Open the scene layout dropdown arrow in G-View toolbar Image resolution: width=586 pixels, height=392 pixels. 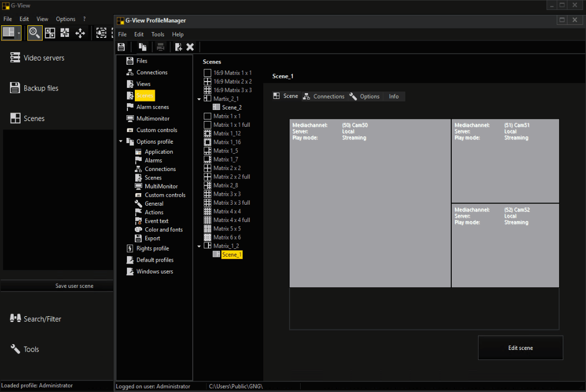click(19, 33)
